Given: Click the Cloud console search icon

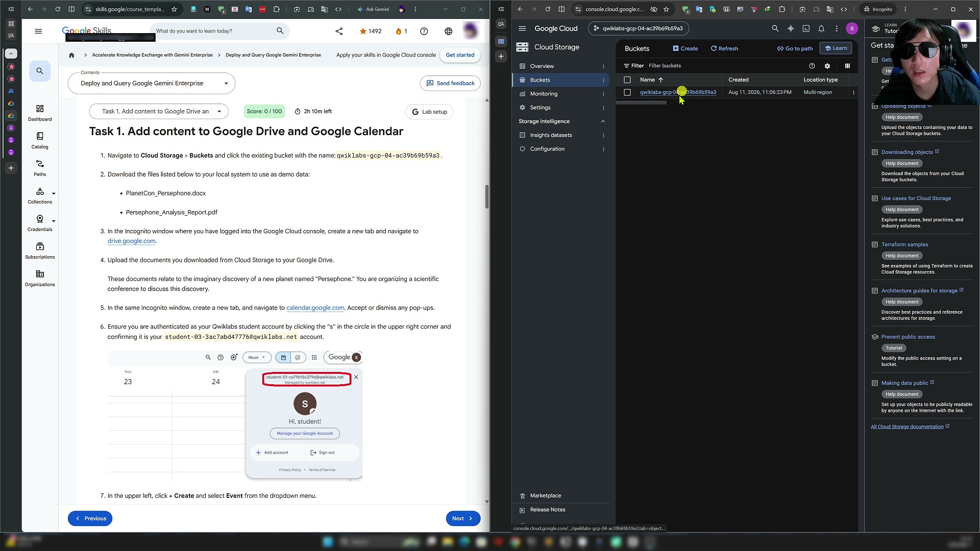Looking at the screenshot, I should (775, 29).
